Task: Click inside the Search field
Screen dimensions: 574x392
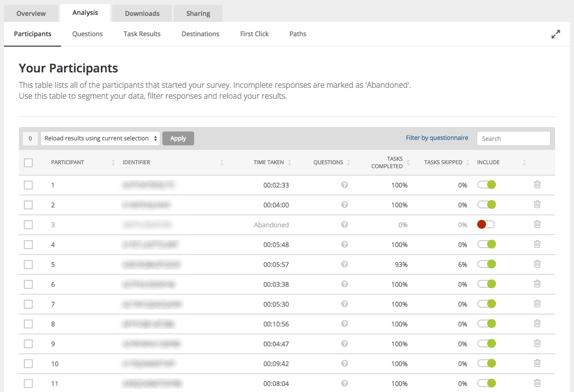Action: [x=513, y=138]
